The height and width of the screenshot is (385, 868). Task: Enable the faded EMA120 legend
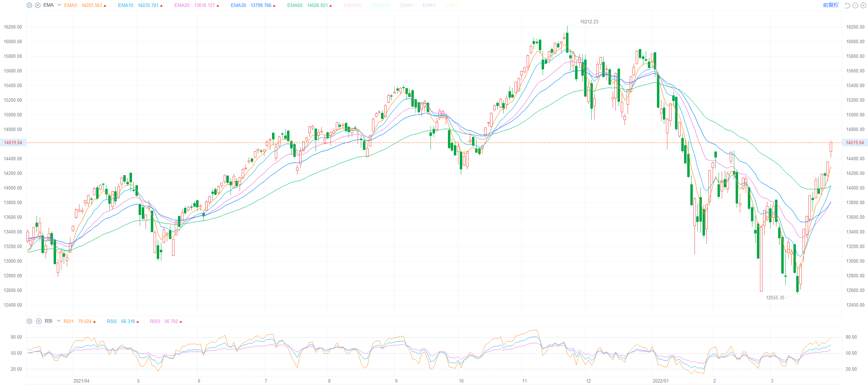tap(352, 5)
